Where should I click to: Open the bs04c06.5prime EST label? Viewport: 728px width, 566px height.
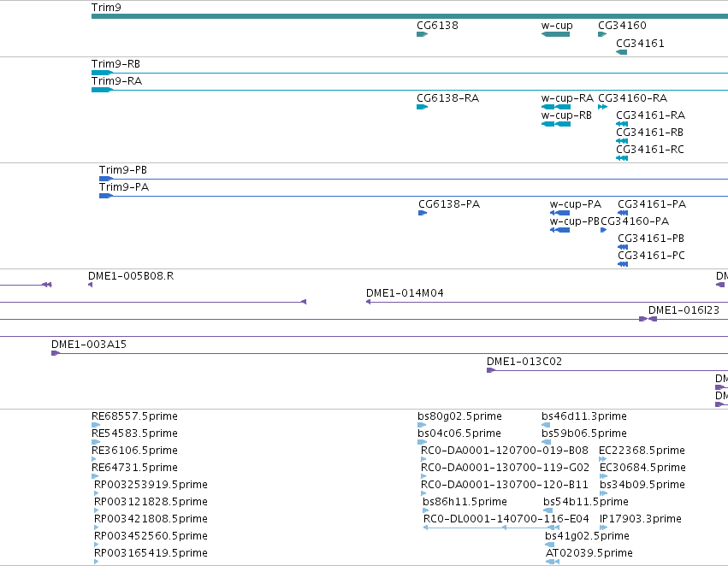click(x=459, y=433)
